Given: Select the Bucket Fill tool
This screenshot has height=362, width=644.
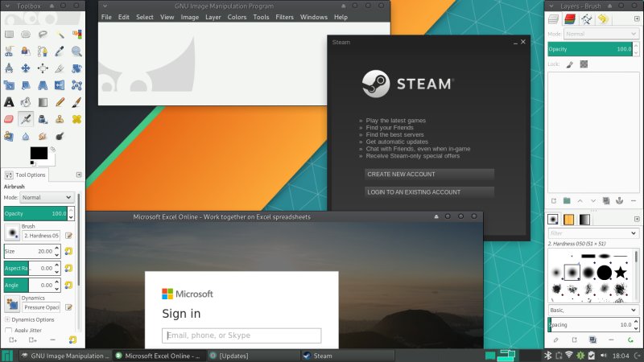Looking at the screenshot, I should [x=26, y=102].
